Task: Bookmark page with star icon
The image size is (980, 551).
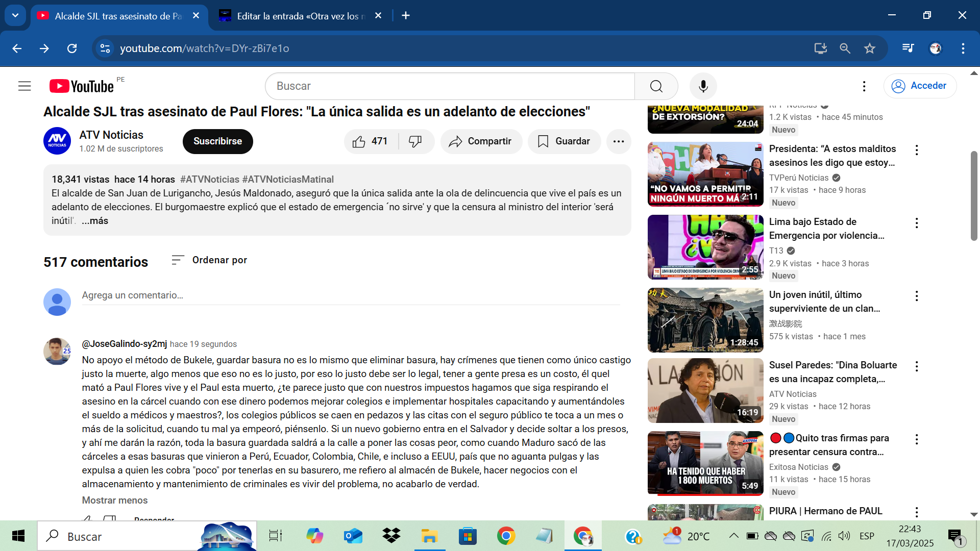Action: tap(870, 48)
